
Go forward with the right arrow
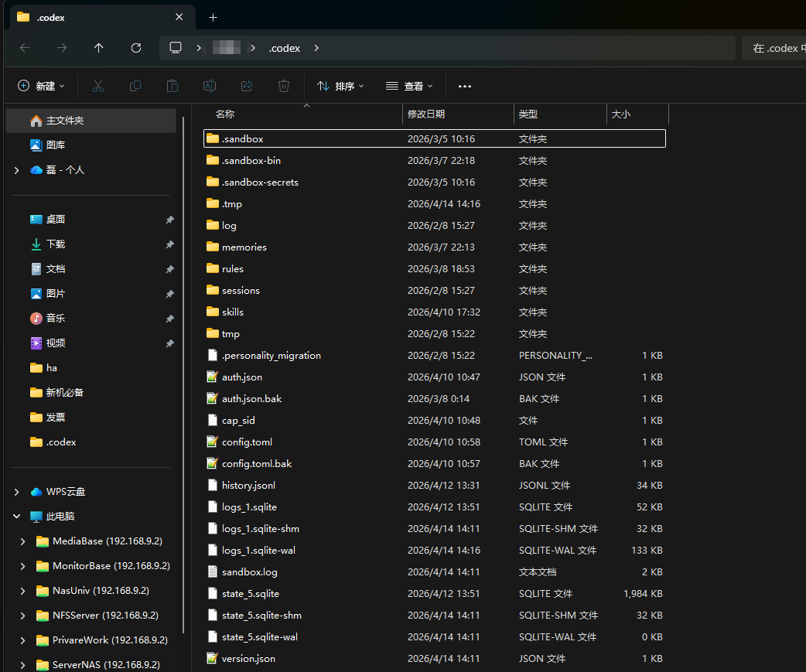(x=62, y=48)
